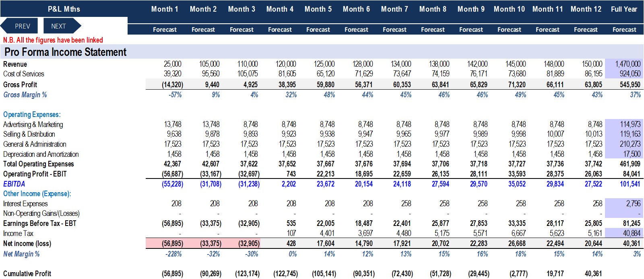This screenshot has height=279, width=644.
Task: Select the EBITDA row label
Action: click(x=14, y=184)
